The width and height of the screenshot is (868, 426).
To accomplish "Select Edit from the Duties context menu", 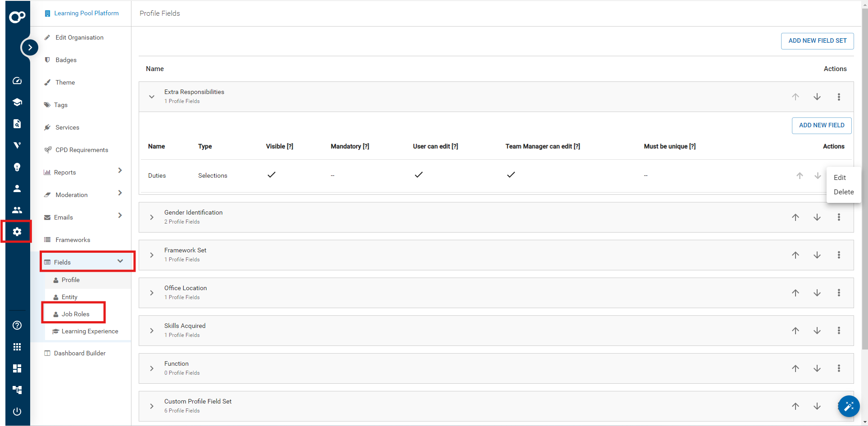I will [840, 178].
